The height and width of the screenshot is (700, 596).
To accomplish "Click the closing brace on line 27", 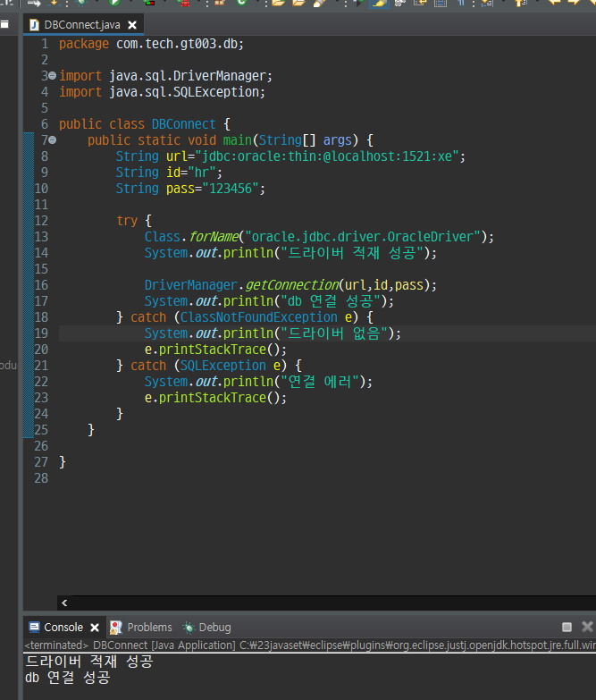I will click(63, 461).
